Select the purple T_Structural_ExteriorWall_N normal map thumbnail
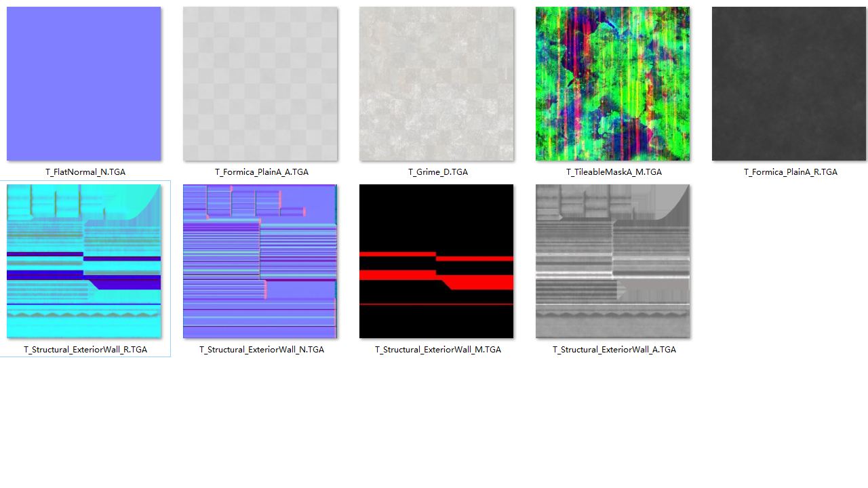This screenshot has width=868, height=488. pos(260,262)
